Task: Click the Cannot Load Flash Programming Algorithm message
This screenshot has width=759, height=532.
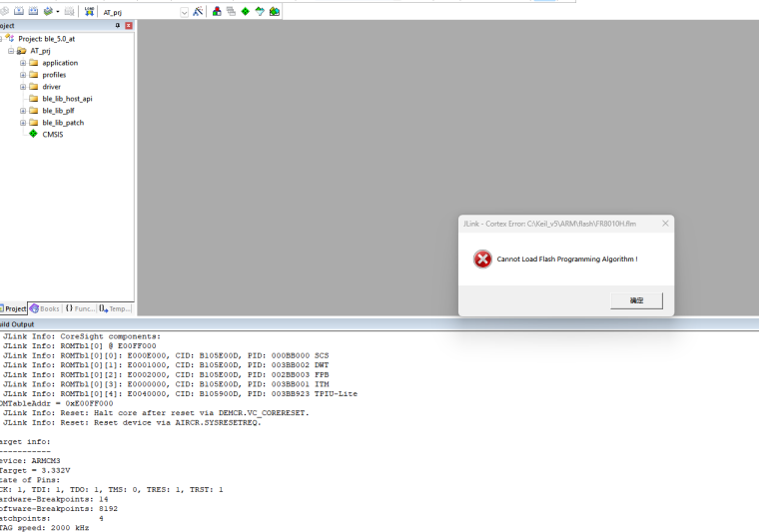Action: coord(567,260)
